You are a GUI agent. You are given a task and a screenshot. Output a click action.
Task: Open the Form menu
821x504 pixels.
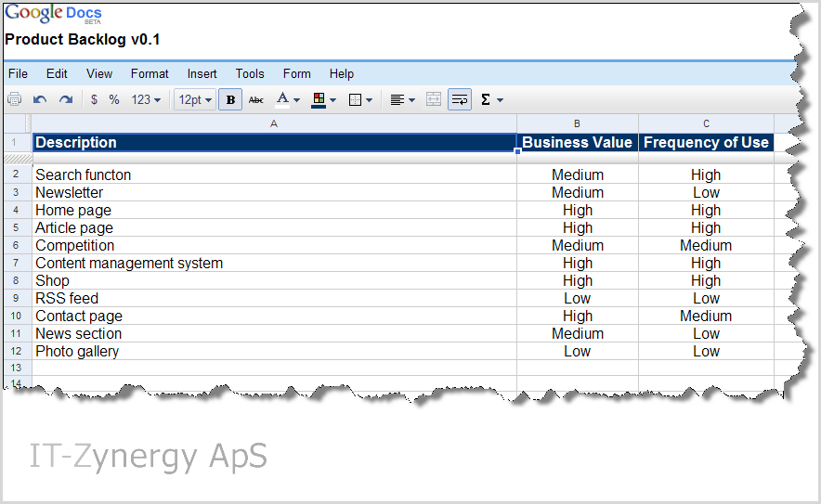click(x=297, y=74)
